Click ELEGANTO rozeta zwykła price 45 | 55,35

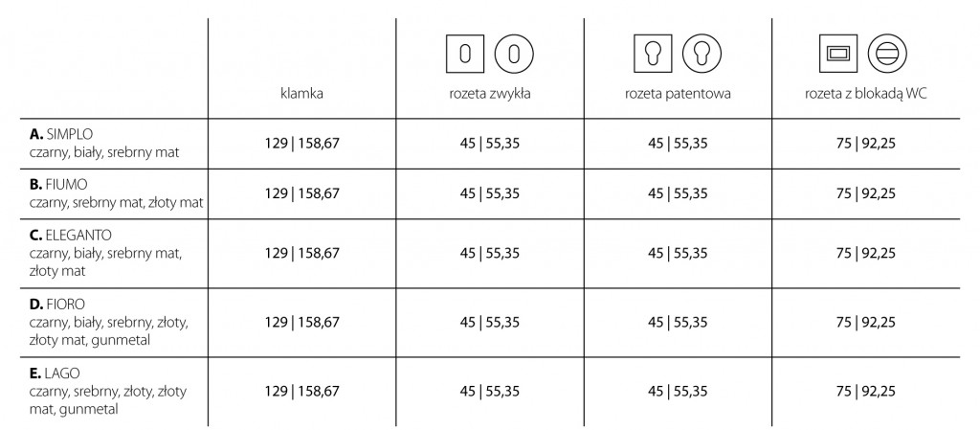click(x=490, y=254)
